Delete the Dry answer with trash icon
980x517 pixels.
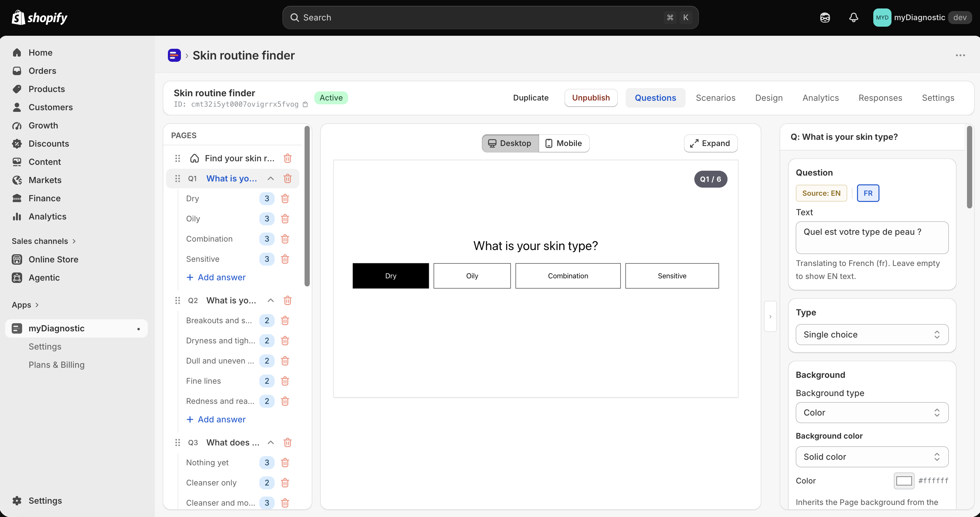(x=285, y=198)
